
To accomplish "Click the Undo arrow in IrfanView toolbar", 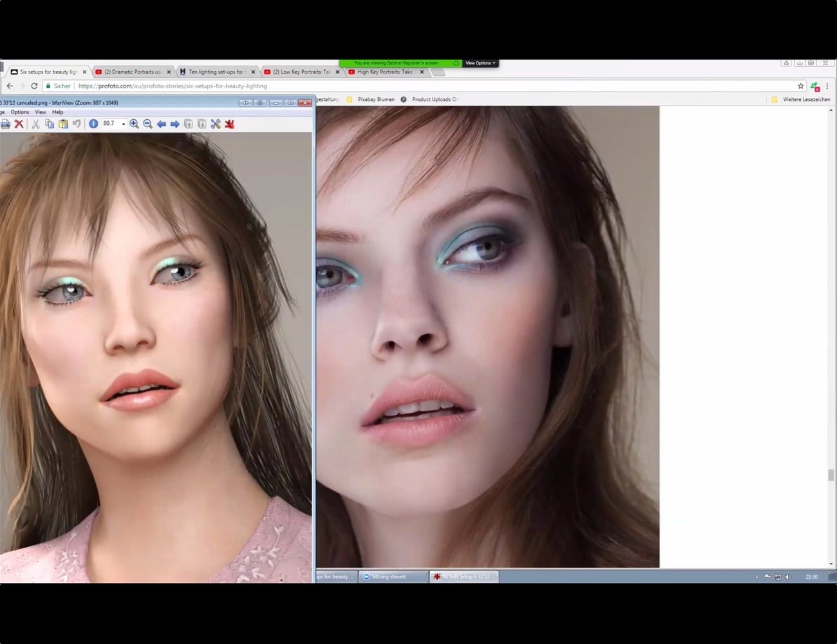I will [x=77, y=124].
